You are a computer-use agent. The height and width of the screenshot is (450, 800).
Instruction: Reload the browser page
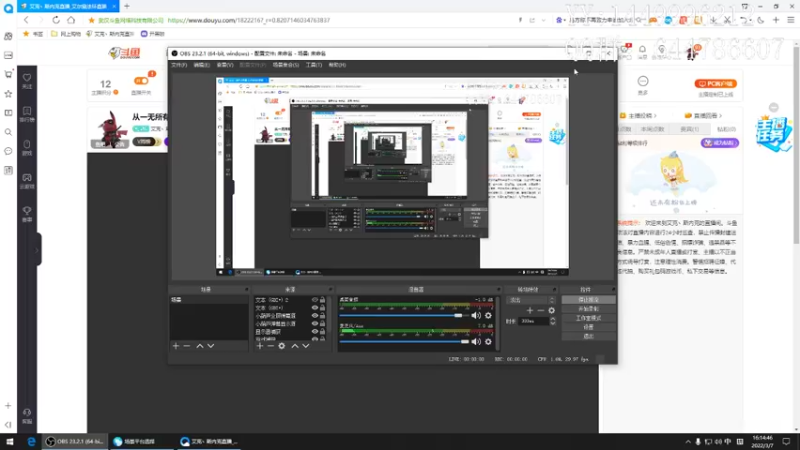tap(56, 20)
